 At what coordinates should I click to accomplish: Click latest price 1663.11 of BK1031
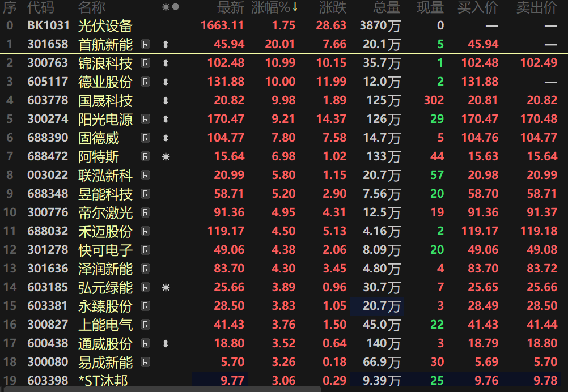[222, 25]
